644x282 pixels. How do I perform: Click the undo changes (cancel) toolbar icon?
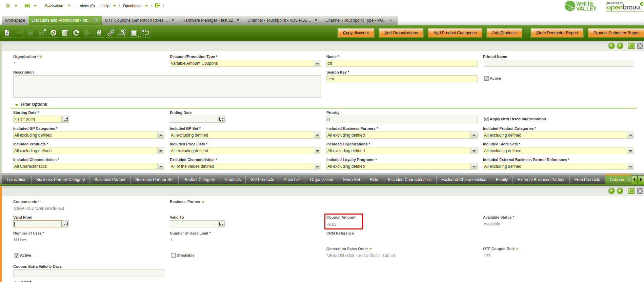(x=53, y=33)
